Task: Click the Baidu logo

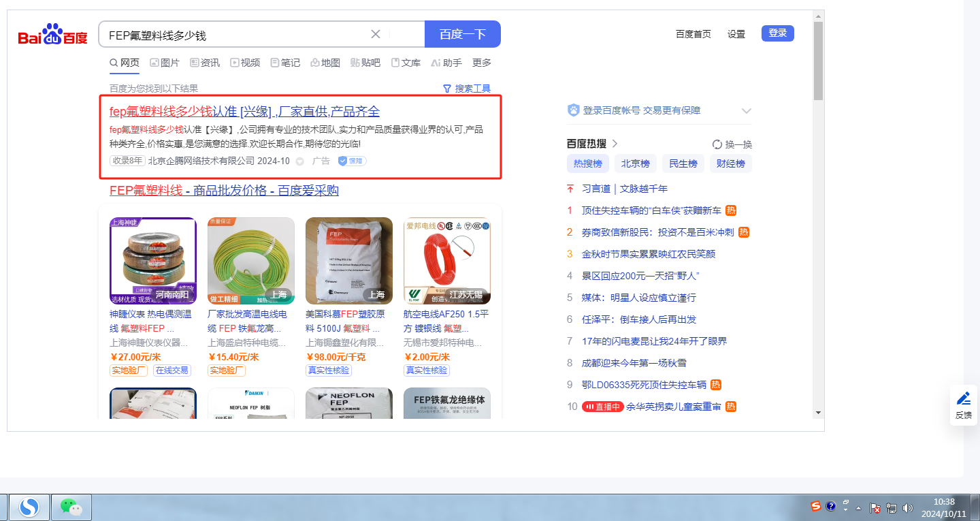Action: 53,35
